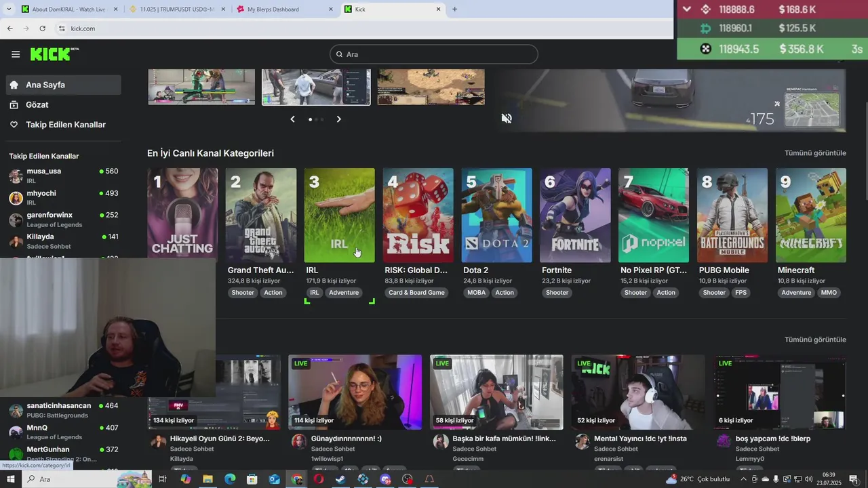Click Tümünü görüntüle for top categories
The height and width of the screenshot is (488, 868).
[815, 153]
